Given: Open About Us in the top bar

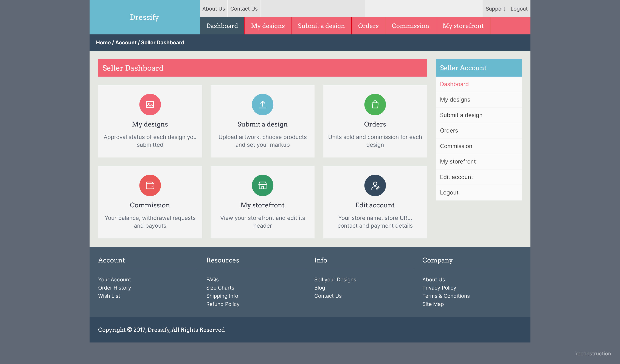Looking at the screenshot, I should click(x=214, y=9).
